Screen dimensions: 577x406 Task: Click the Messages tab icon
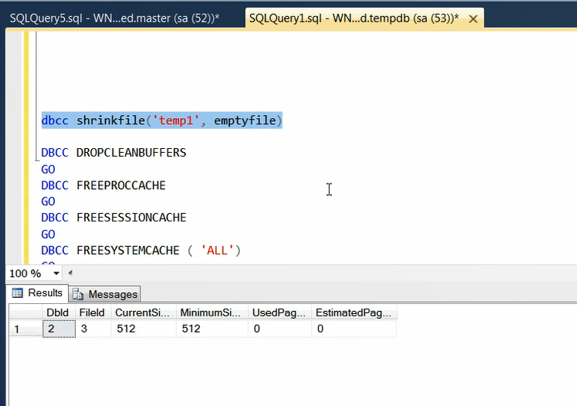pos(78,294)
